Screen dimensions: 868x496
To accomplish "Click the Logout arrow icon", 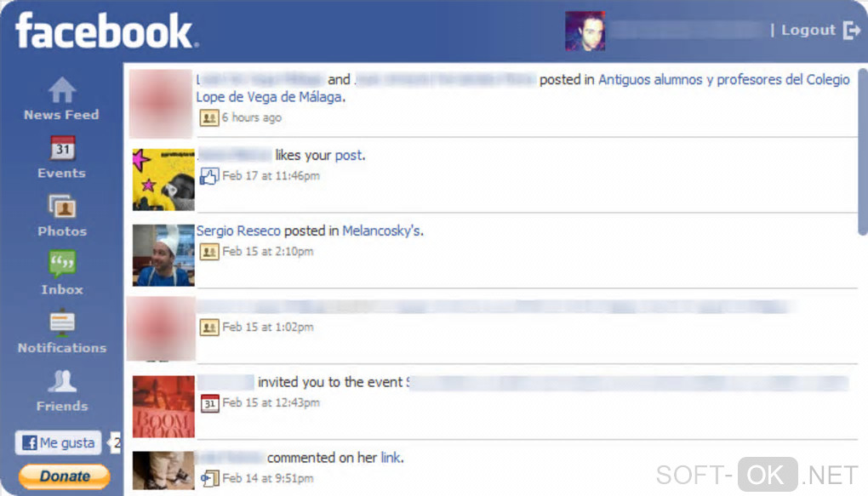I will coord(851,30).
